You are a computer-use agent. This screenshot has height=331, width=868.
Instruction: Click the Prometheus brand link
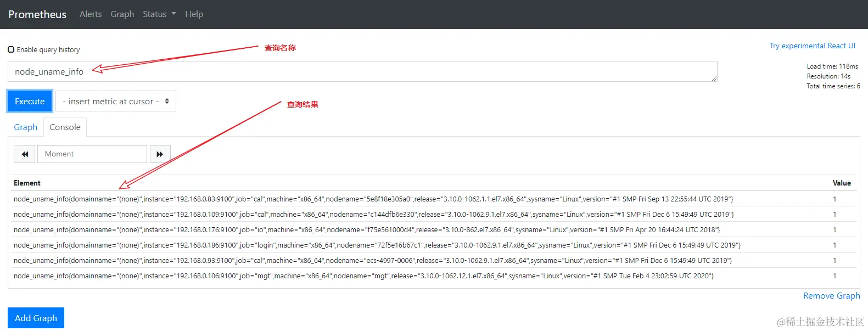point(37,14)
